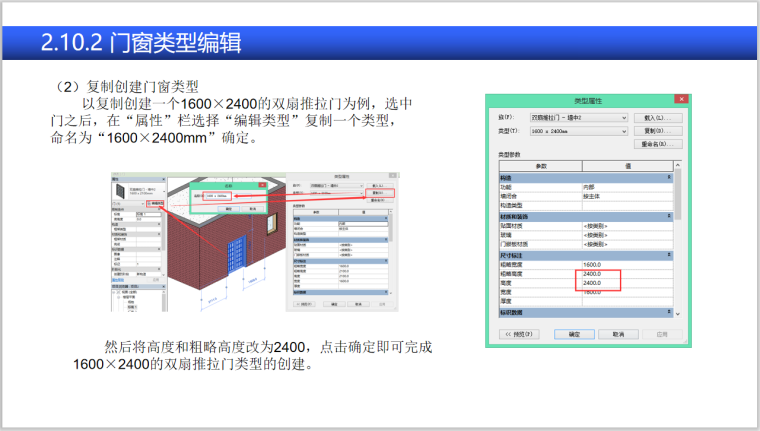Collapse the 构造 parameter group
Screen dimensions: 760x431
[x=670, y=178]
